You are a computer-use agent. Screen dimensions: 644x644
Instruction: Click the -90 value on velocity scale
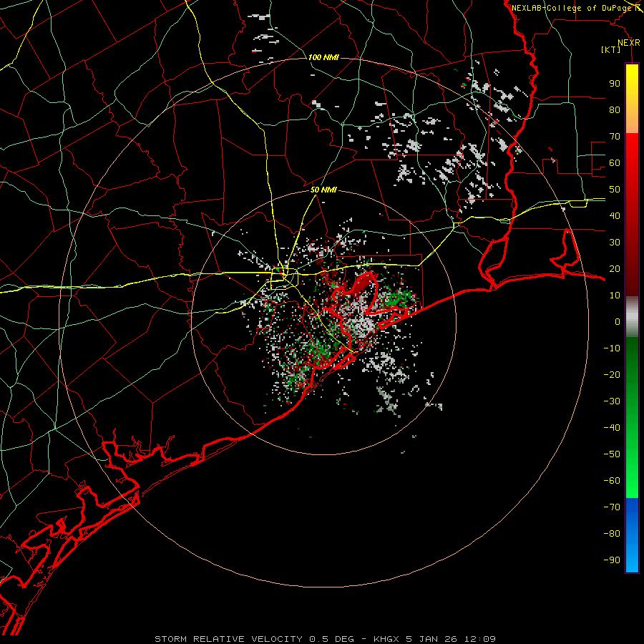[x=612, y=560]
